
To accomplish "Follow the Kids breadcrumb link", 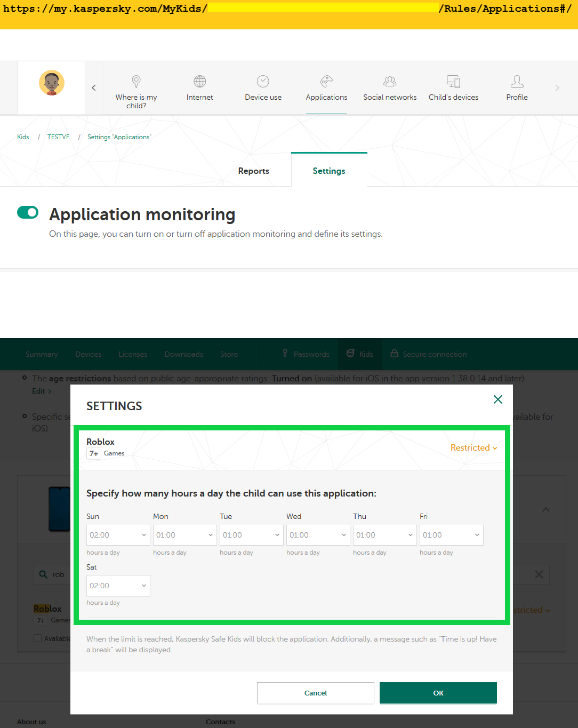I will (x=23, y=137).
